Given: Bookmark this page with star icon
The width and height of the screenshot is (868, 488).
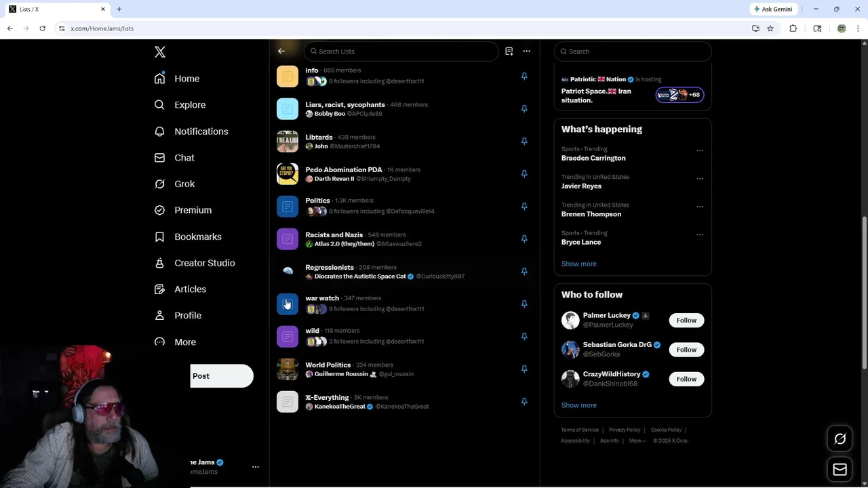Looking at the screenshot, I should pos(770,28).
